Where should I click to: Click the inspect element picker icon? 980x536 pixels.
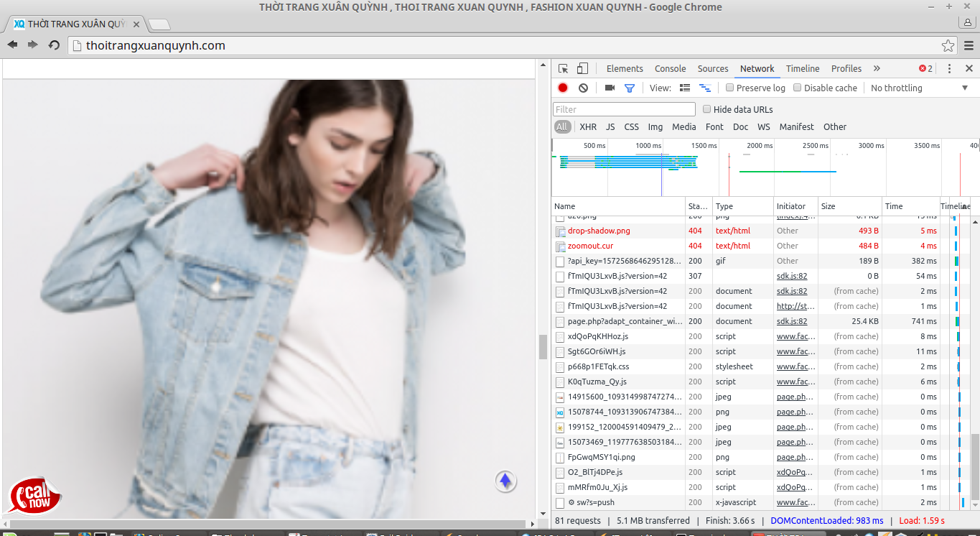(564, 69)
